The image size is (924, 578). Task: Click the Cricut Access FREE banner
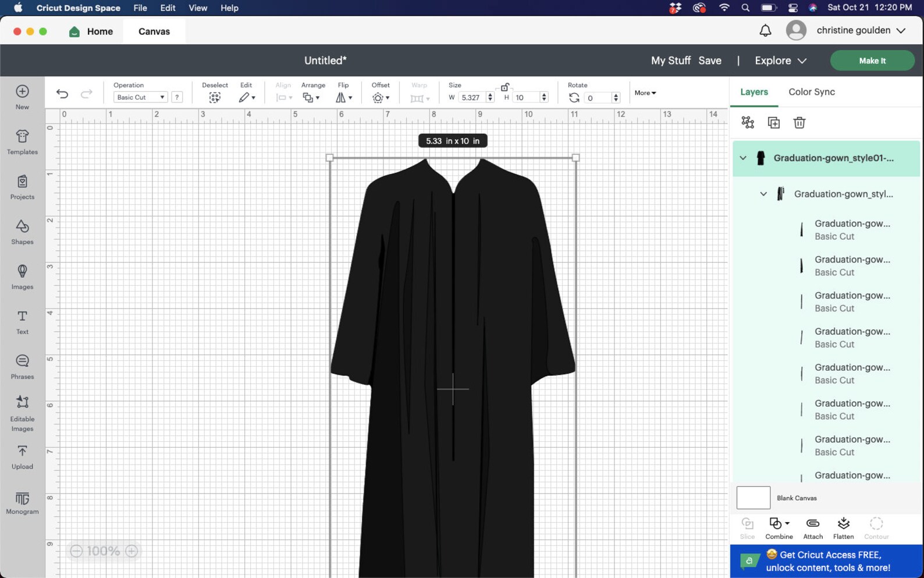click(826, 561)
